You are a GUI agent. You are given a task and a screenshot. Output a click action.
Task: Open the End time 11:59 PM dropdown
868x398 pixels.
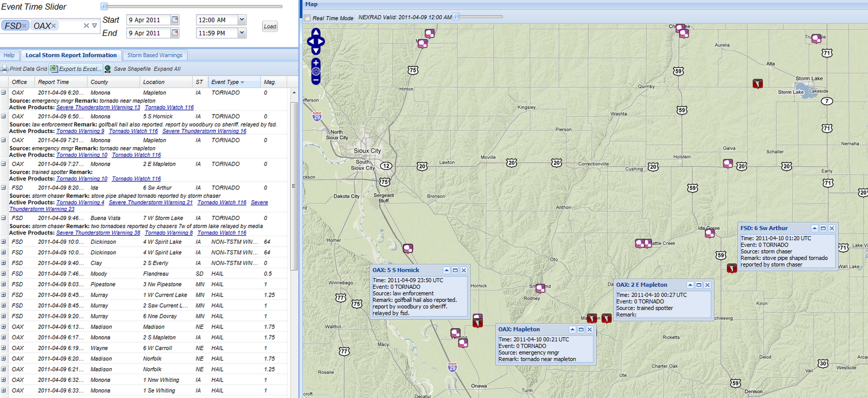click(242, 33)
